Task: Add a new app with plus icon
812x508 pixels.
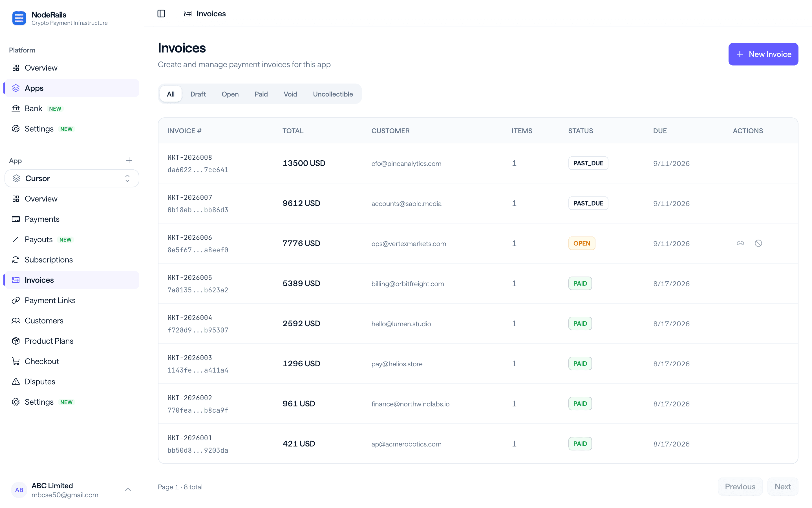Action: (129, 161)
